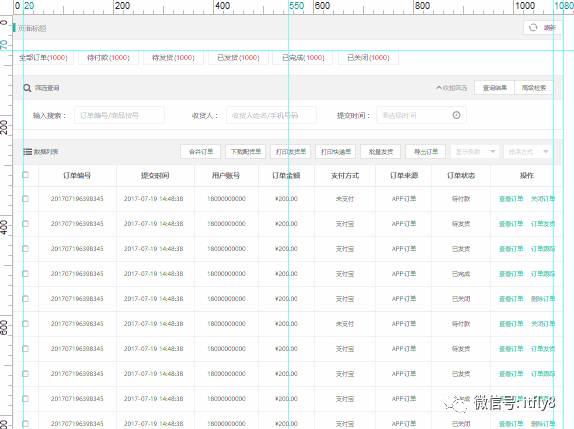Click 已完成 status in the fourth row
Screen dimensions: 574x429
click(461, 274)
